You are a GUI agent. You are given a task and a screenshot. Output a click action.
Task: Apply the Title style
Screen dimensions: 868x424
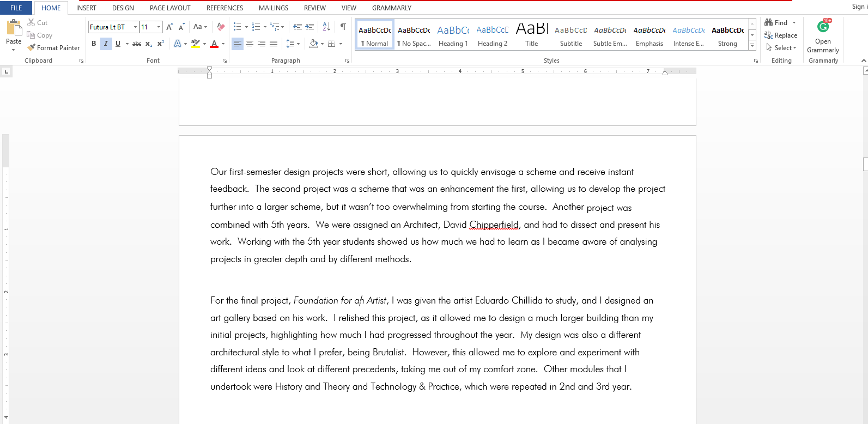click(x=532, y=35)
